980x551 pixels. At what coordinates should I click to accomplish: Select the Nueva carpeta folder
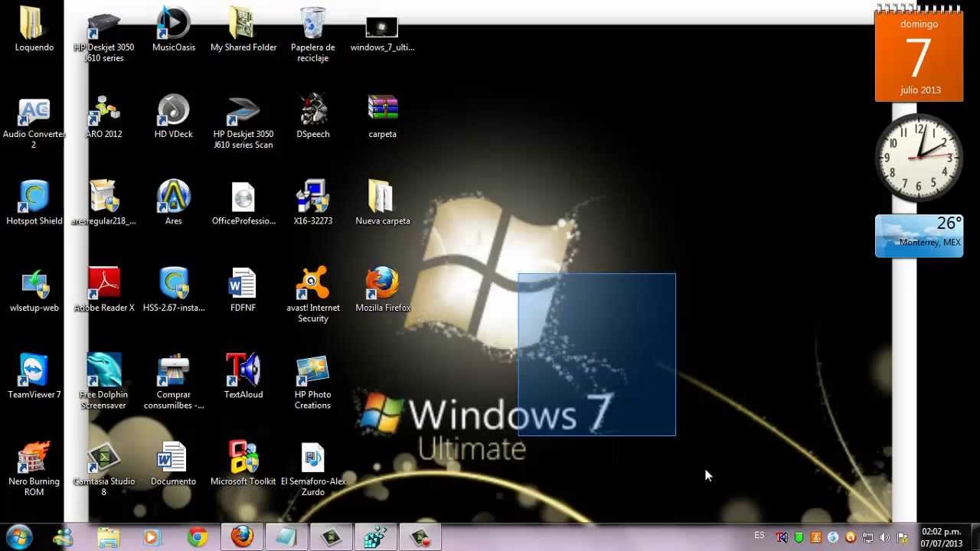382,203
